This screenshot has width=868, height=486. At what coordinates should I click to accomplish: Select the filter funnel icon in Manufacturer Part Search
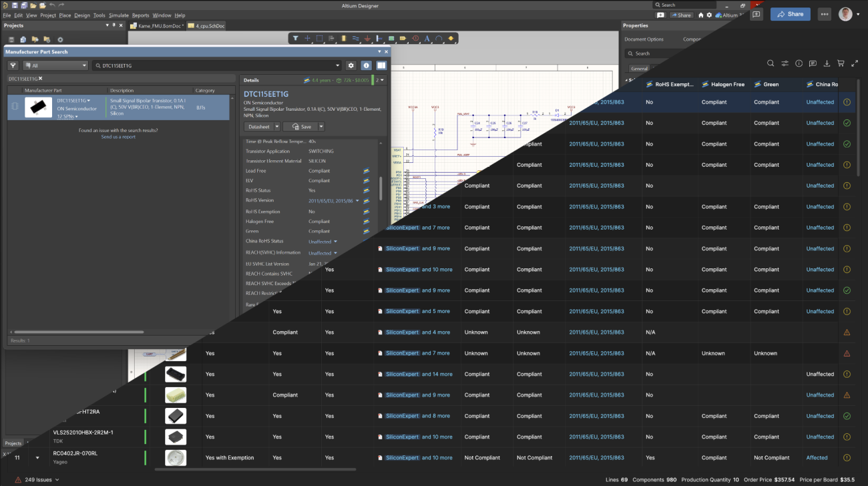[x=12, y=65]
